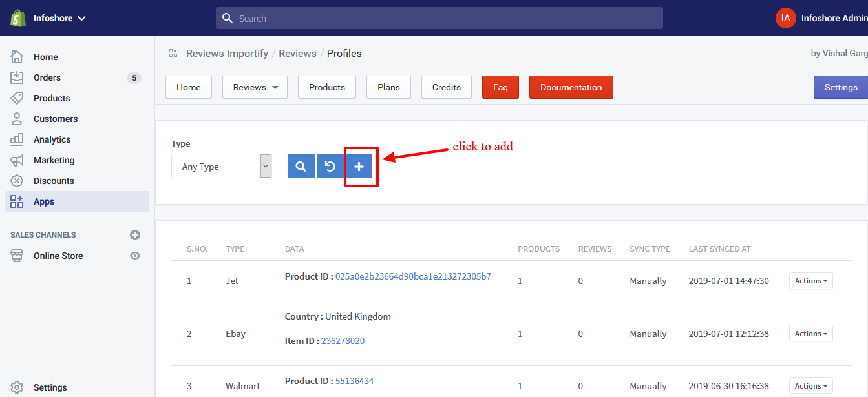Click the Marketing megaphone icon
Image resolution: width=868 pixels, height=397 pixels.
click(x=17, y=160)
